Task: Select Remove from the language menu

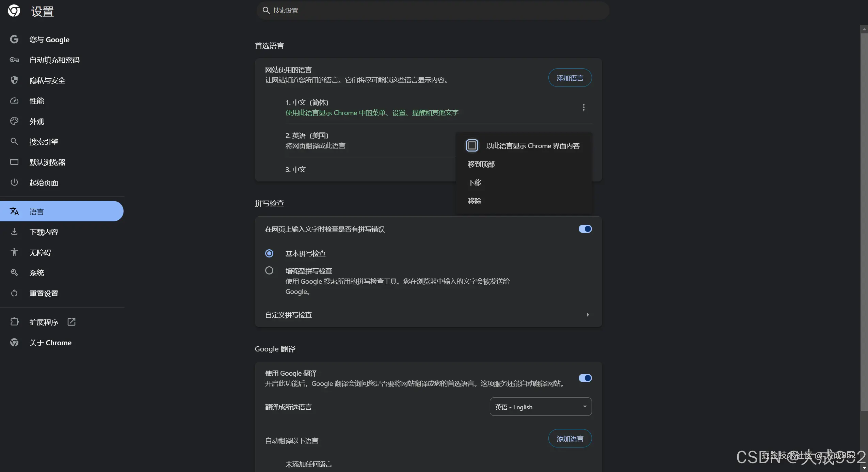Action: (474, 201)
